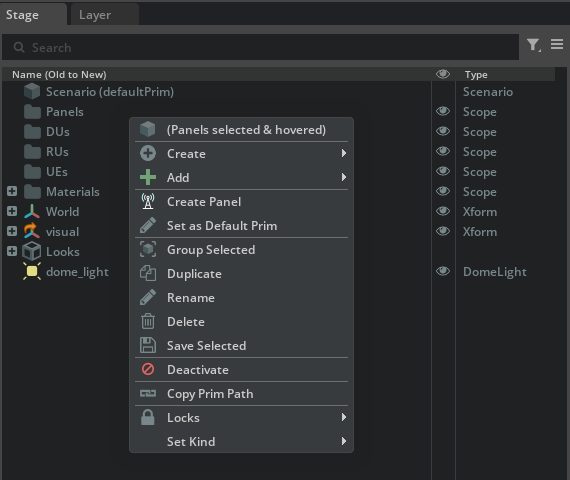Image resolution: width=570 pixels, height=480 pixels.
Task: Click the dome_light light icon
Action: [32, 271]
